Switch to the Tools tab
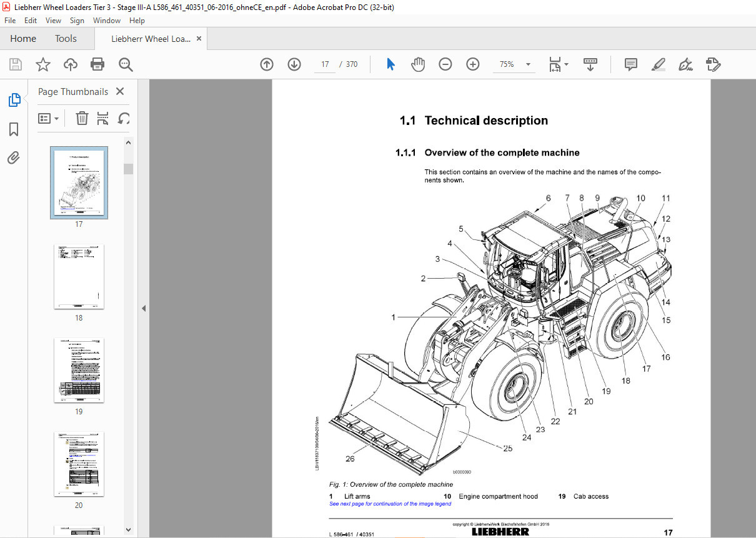Screen dimensions: 756x538 point(66,39)
